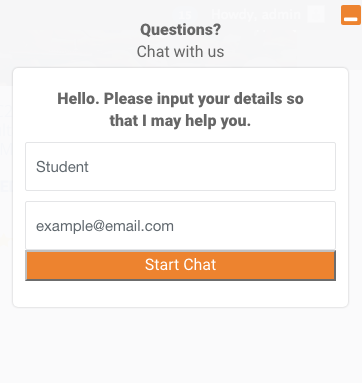Click the word 'admin' in the faded header
The width and height of the screenshot is (362, 383).
coord(281,14)
